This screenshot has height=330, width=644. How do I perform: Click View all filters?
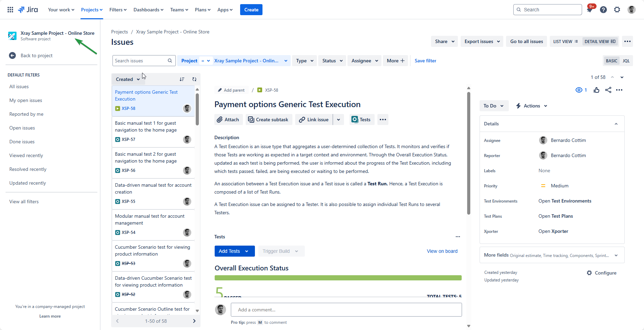(x=24, y=202)
